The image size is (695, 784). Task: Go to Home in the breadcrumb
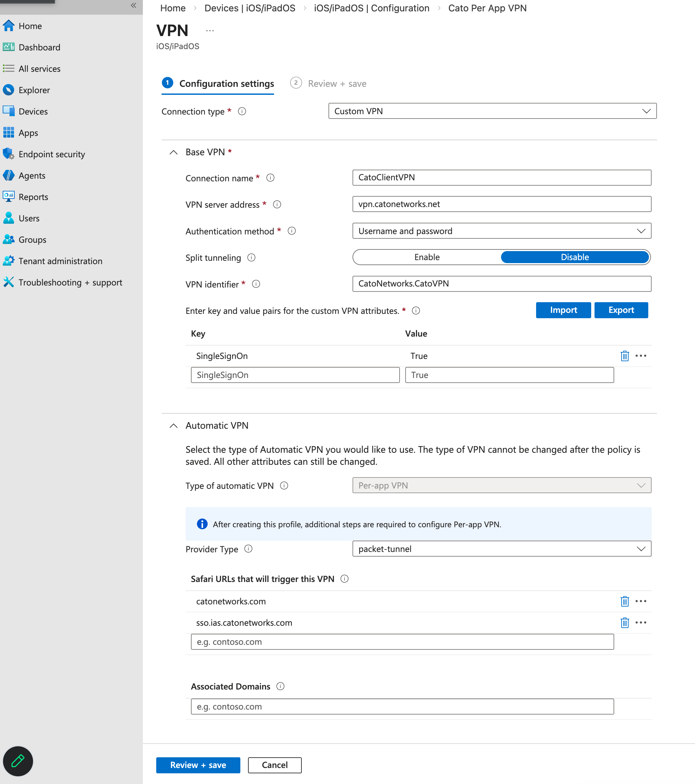tap(173, 8)
